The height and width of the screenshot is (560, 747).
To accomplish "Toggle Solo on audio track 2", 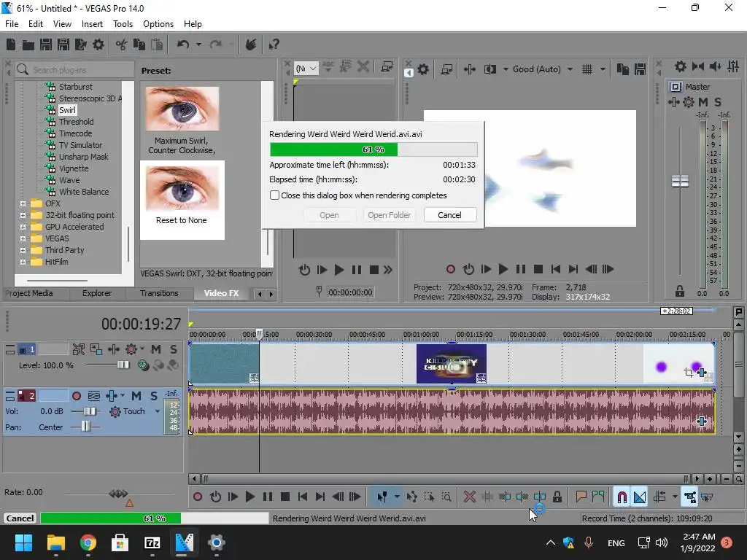I will click(x=154, y=396).
